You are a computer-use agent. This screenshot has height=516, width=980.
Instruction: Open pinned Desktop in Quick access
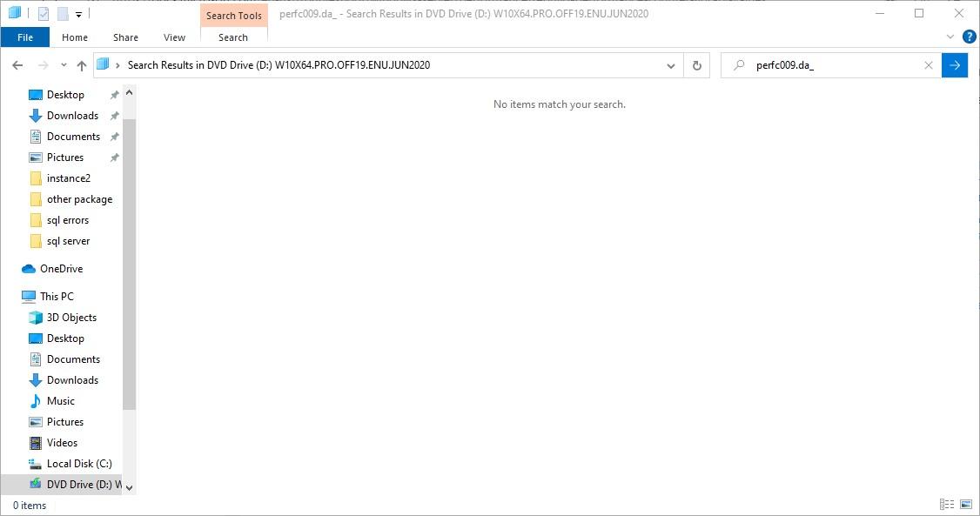point(65,94)
